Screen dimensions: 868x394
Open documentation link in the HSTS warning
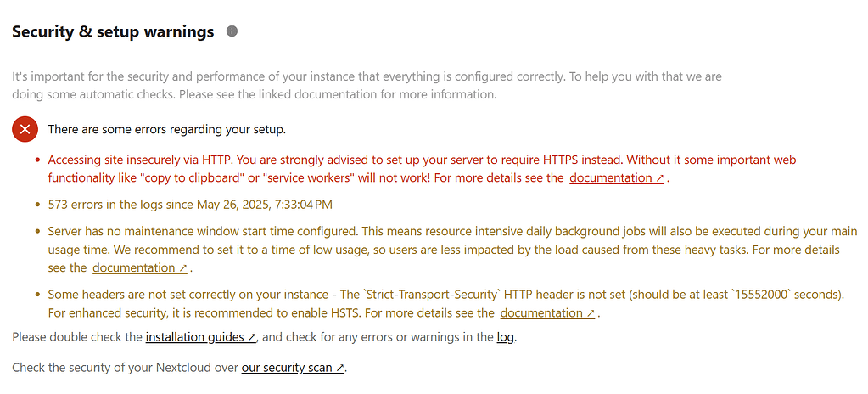547,313
